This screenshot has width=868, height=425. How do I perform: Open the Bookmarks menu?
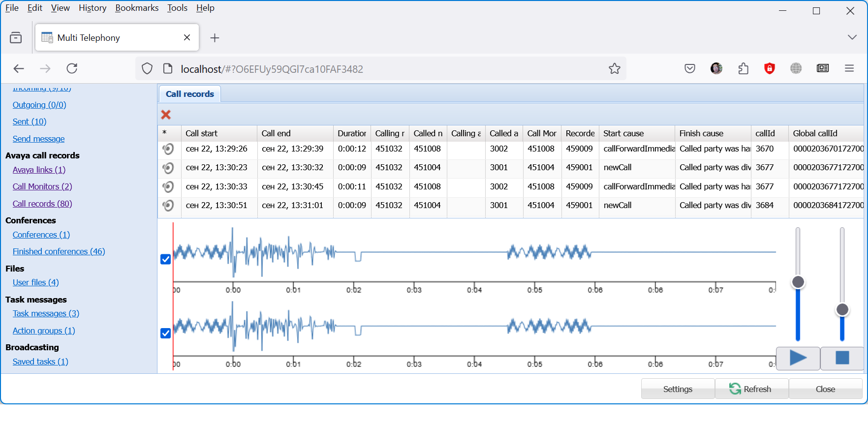(137, 8)
